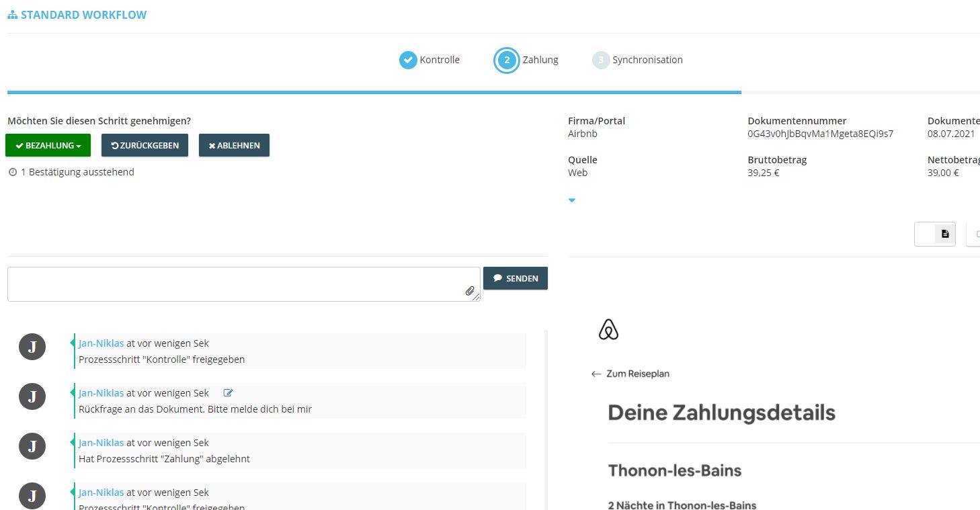This screenshot has width=980, height=510.
Task: Click the document icon toggle button
Action: pyautogui.click(x=945, y=234)
